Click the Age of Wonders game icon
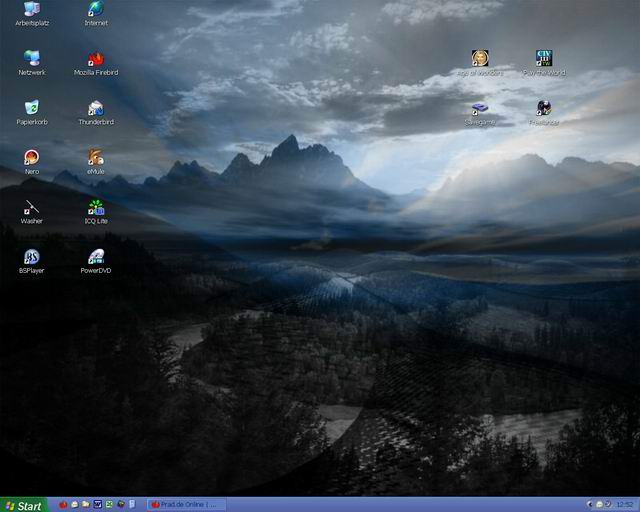The height and width of the screenshot is (512, 640). (480, 58)
